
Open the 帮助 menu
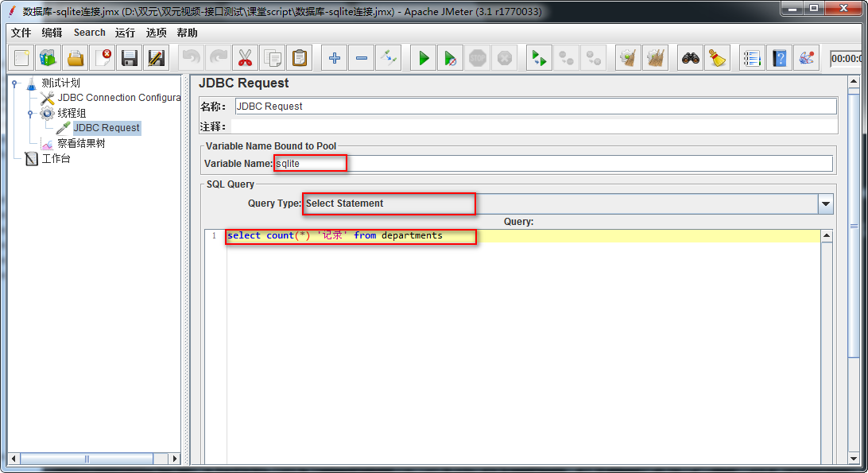[187, 33]
